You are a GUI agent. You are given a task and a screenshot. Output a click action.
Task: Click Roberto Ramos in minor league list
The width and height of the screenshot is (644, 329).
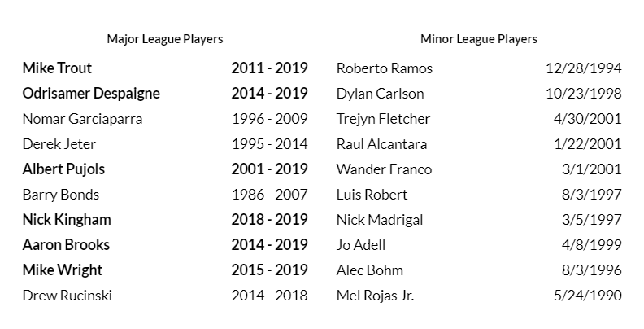click(x=385, y=68)
